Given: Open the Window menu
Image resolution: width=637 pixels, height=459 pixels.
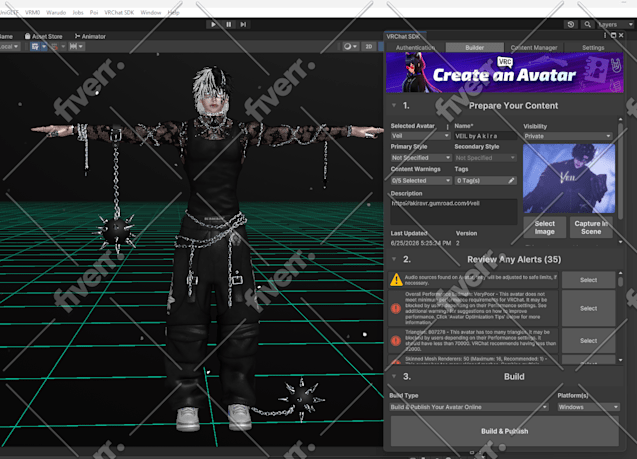Looking at the screenshot, I should pos(151,13).
